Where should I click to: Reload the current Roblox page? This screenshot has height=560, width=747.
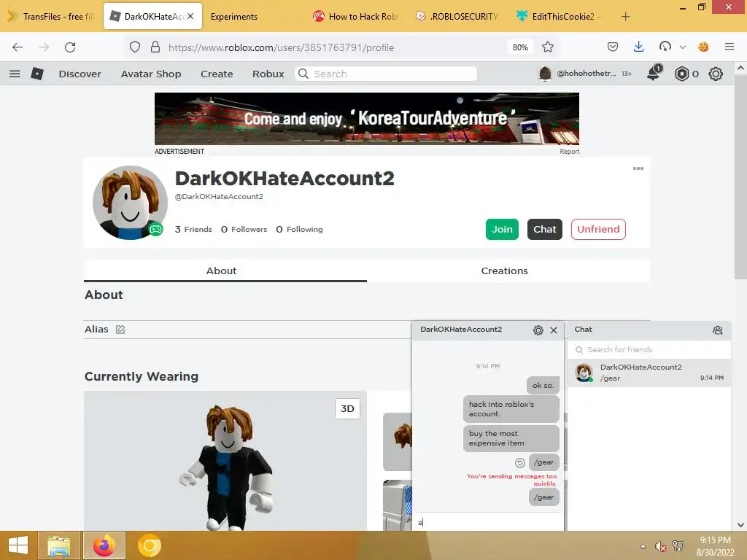(70, 47)
